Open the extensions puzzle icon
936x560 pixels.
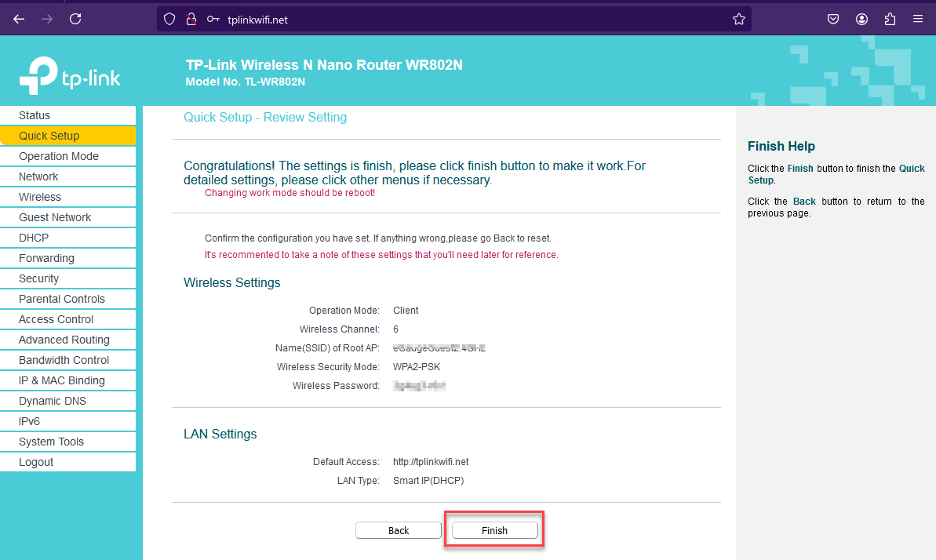(890, 19)
